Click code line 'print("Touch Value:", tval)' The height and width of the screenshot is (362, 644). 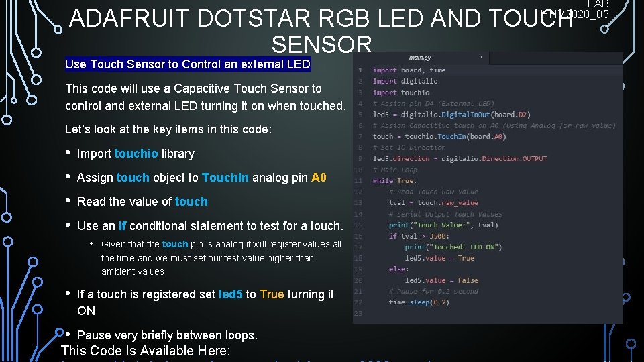click(x=443, y=225)
